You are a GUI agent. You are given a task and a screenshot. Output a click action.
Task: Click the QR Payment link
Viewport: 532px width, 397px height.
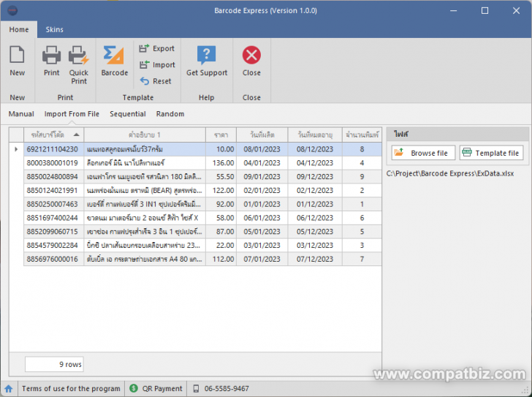tap(161, 388)
